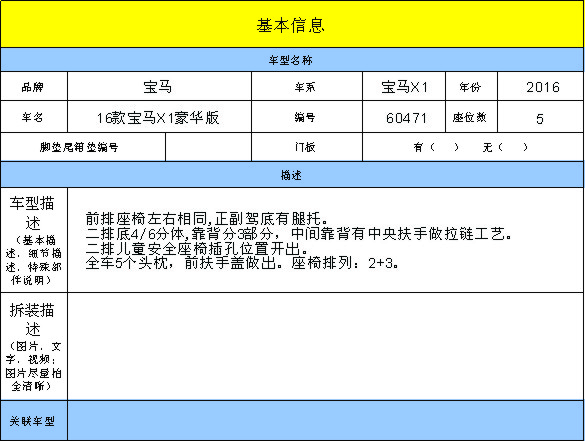Click the 车型描述 description text area
Viewport: 585px width, 441px height.
[x=325, y=240]
